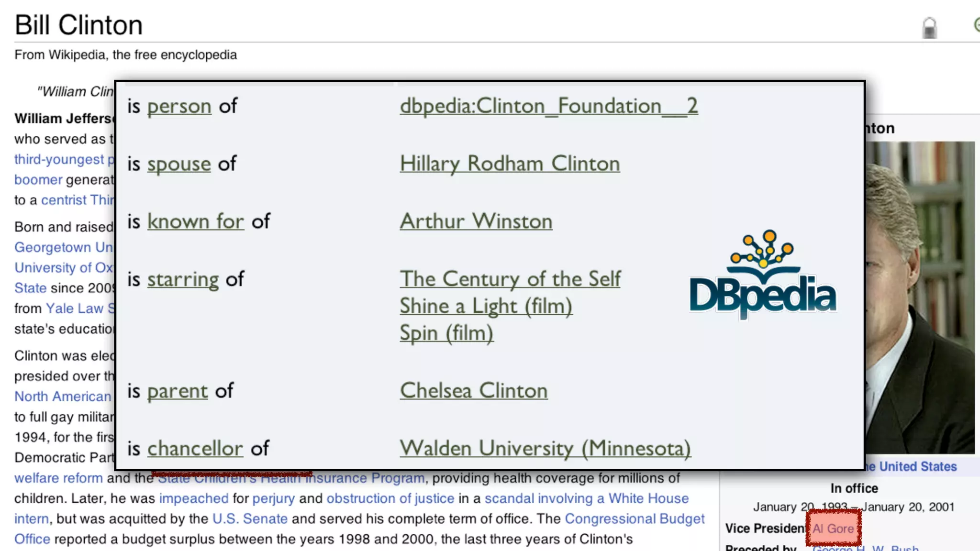980x551 pixels.
Task: Click the padlock protection icon
Action: tap(929, 28)
